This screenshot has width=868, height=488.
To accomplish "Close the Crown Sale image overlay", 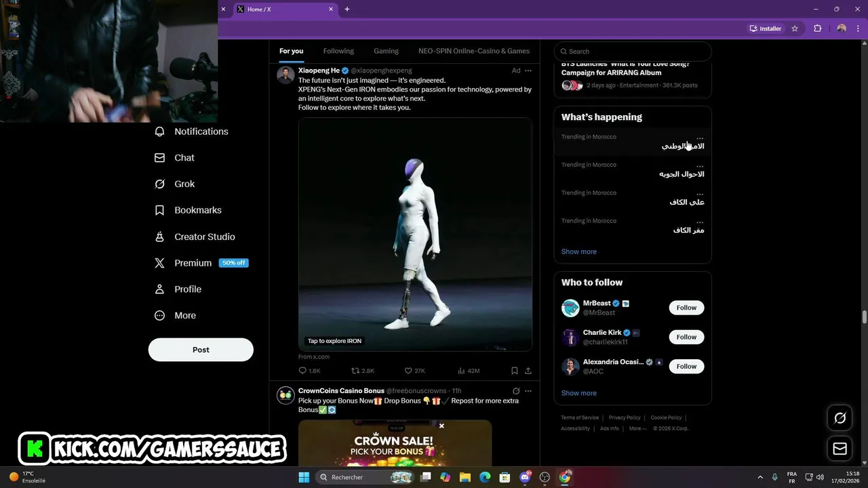I will 441,426.
